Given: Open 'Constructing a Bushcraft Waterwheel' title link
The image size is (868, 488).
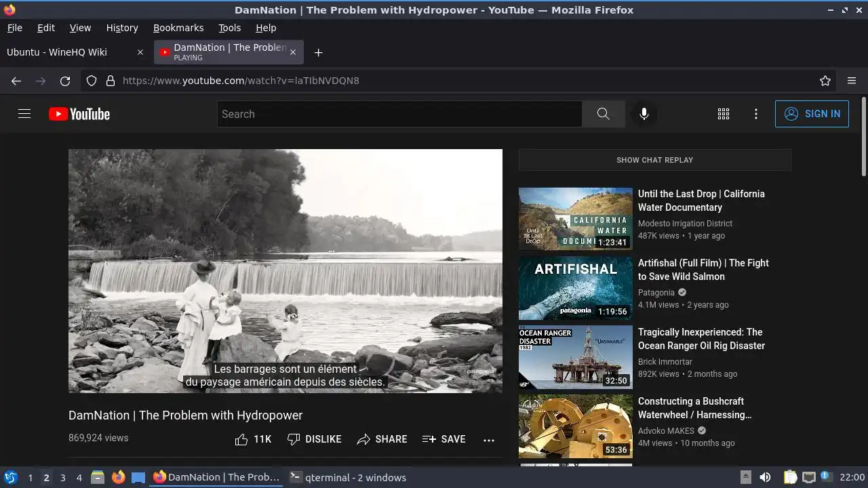Looking at the screenshot, I should coord(695,408).
